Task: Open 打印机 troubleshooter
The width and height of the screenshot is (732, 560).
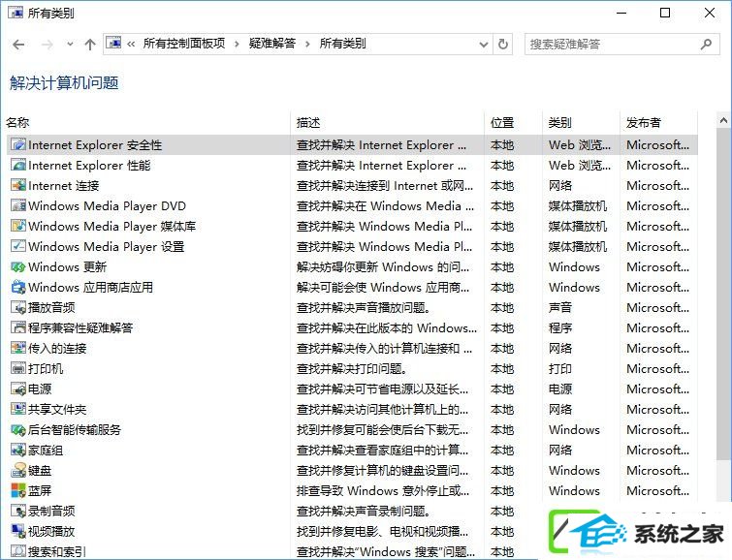Action: (46, 369)
